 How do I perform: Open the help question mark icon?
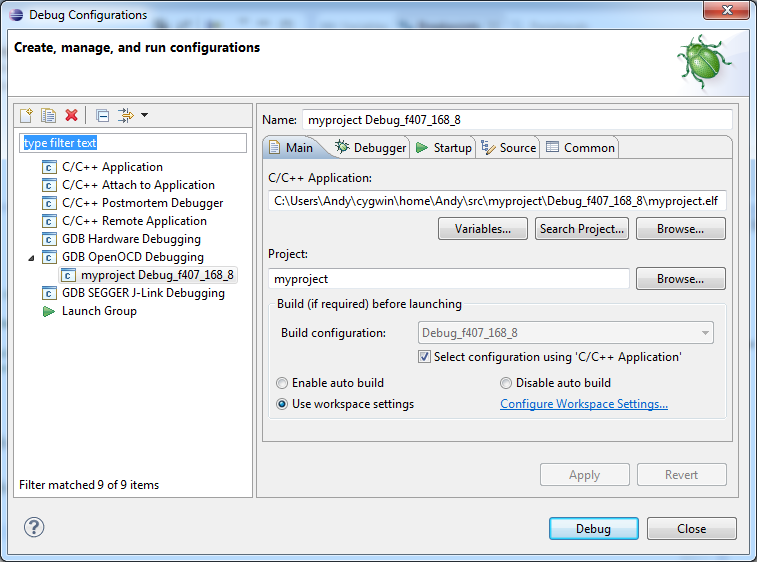tap(34, 527)
